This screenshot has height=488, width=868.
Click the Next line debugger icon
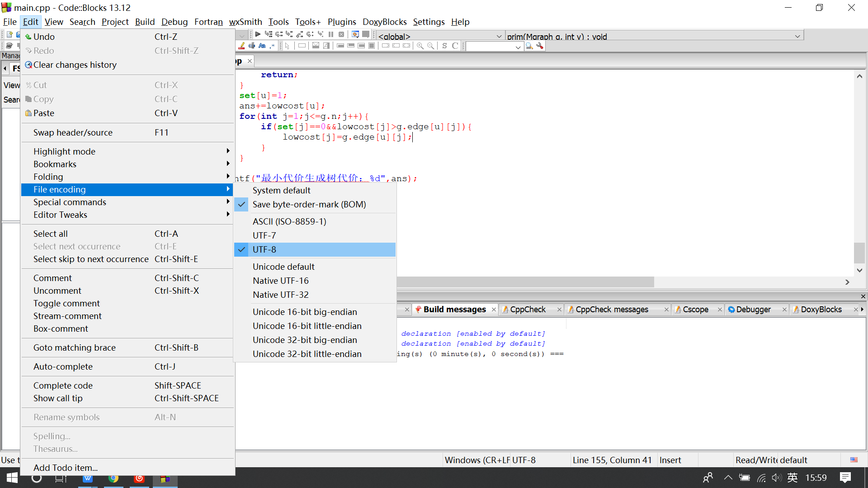(x=279, y=34)
